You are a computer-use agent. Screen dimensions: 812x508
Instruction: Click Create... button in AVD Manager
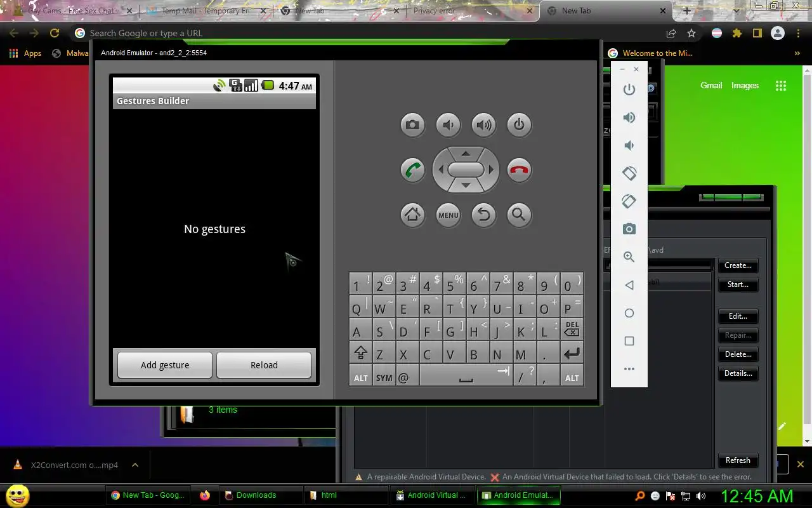point(738,265)
